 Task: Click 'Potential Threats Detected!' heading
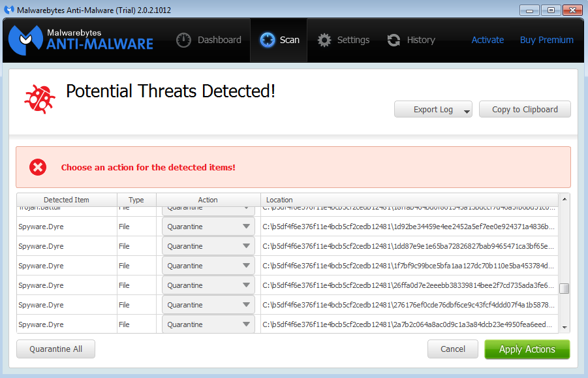pos(170,91)
